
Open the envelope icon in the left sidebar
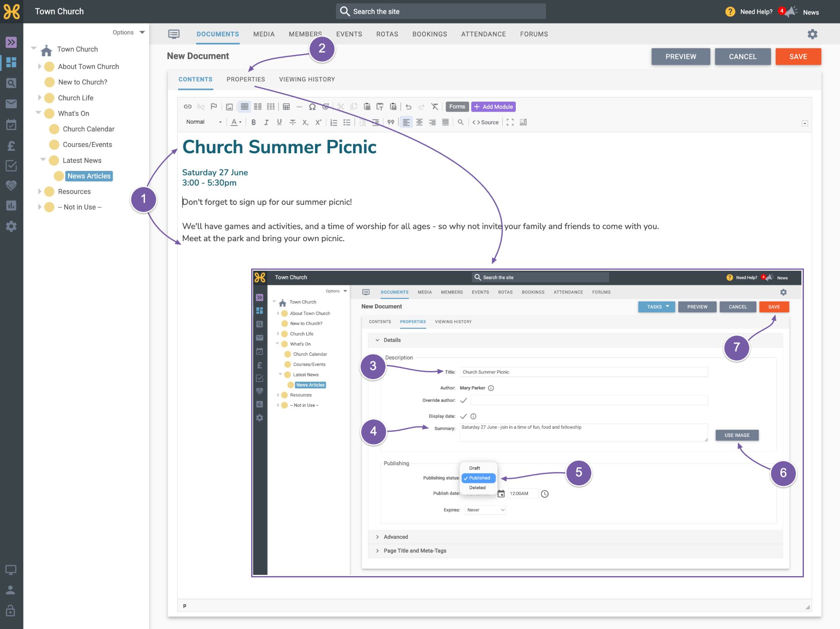(11, 104)
